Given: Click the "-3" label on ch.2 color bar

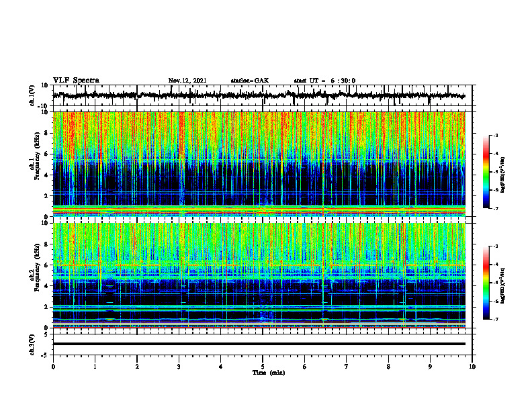Looking at the screenshot, I should pyautogui.click(x=496, y=246).
